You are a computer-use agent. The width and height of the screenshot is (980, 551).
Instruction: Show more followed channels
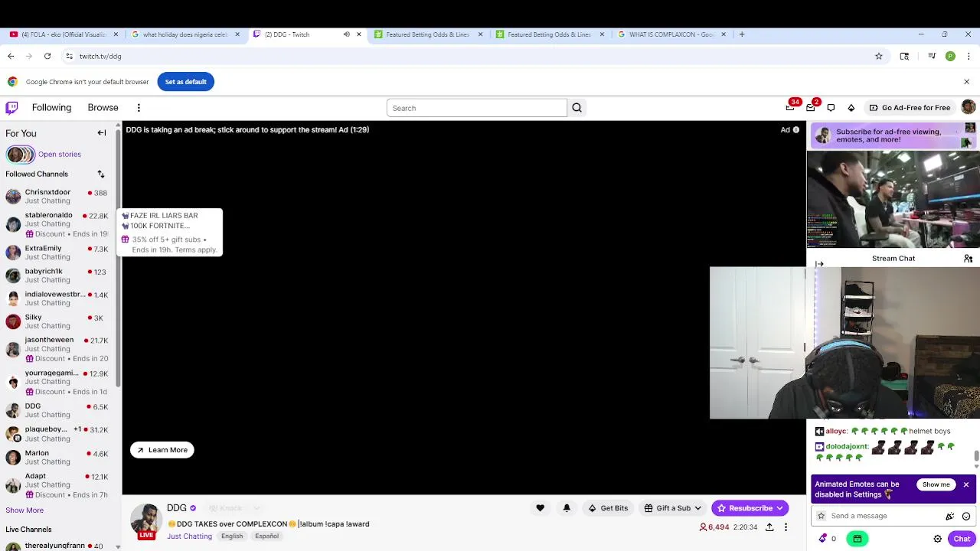pyautogui.click(x=24, y=510)
